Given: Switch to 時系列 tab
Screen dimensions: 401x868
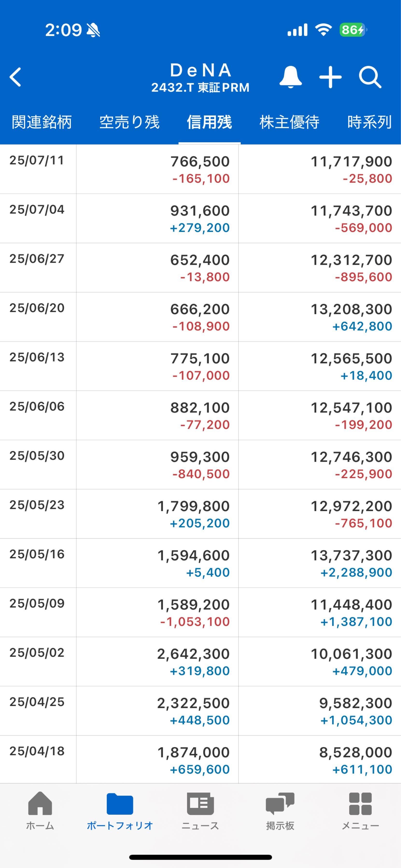Looking at the screenshot, I should 370,122.
